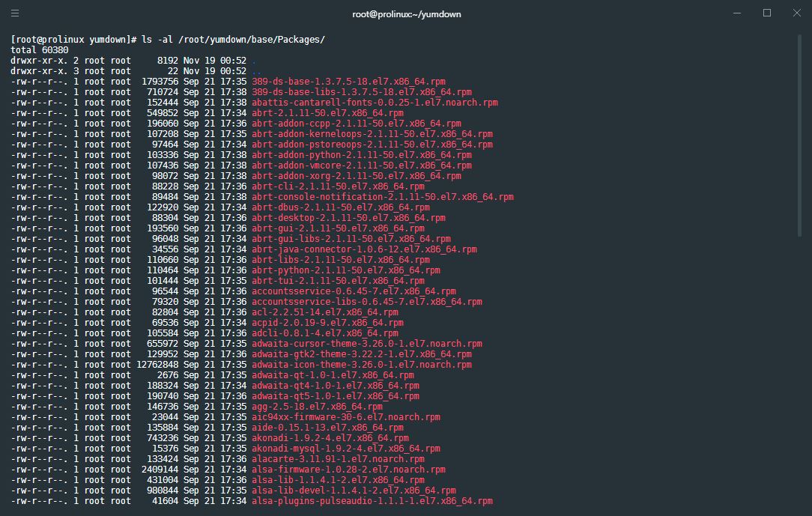This screenshot has height=516, width=812.
Task: Close the terminal window
Action: tap(797, 13)
